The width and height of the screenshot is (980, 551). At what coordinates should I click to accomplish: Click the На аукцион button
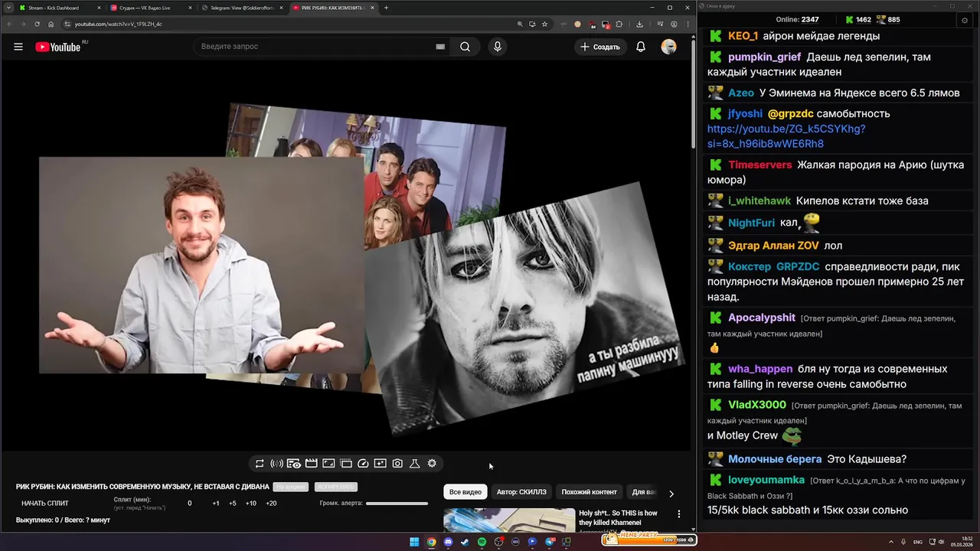[x=291, y=487]
